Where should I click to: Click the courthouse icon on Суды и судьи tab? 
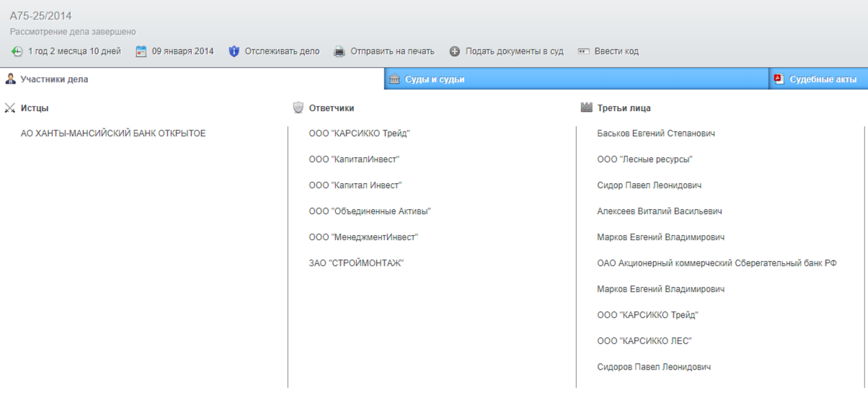coord(394,79)
